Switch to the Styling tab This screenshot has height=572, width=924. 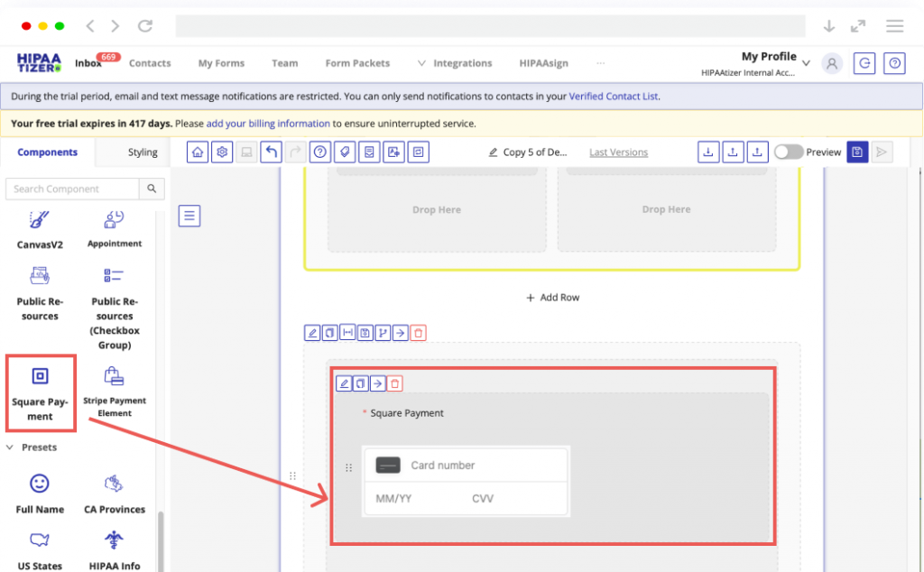pos(143,152)
